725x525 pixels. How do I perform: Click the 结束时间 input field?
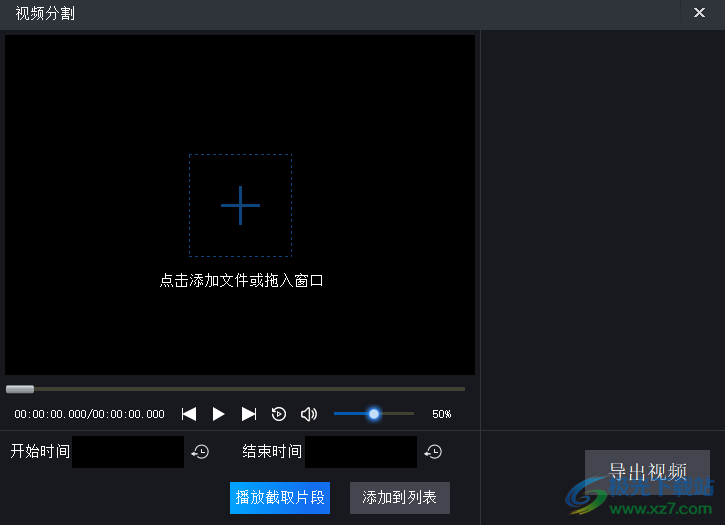(361, 451)
